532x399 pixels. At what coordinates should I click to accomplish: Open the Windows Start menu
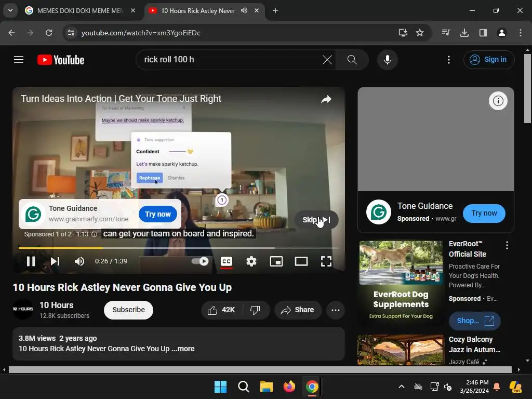point(220,387)
